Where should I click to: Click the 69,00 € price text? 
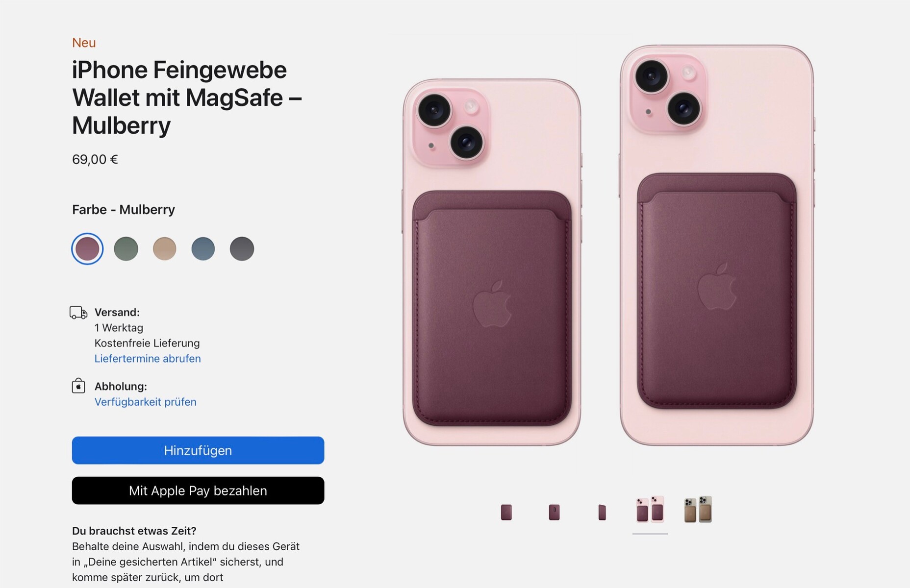(x=95, y=160)
